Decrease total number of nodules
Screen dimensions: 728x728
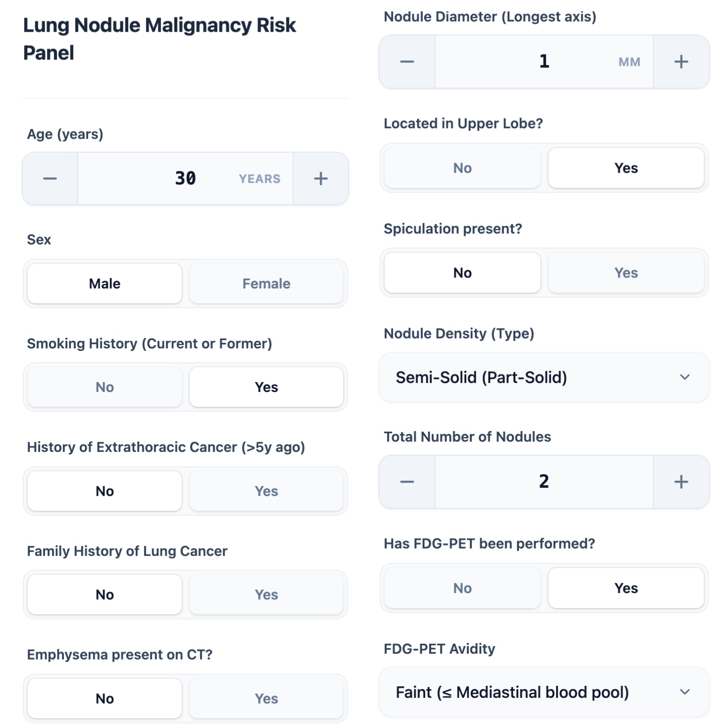[x=407, y=482]
